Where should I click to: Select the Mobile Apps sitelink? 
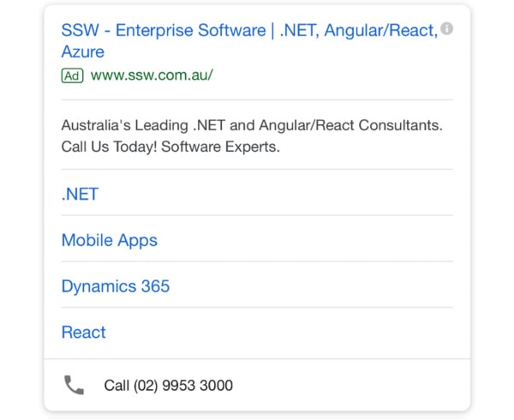click(110, 240)
